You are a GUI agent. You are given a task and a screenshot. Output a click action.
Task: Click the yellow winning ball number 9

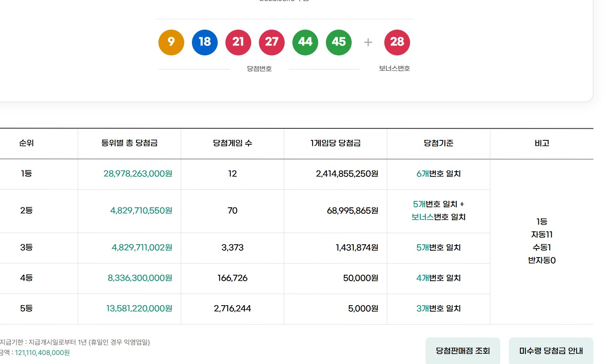pos(171,42)
